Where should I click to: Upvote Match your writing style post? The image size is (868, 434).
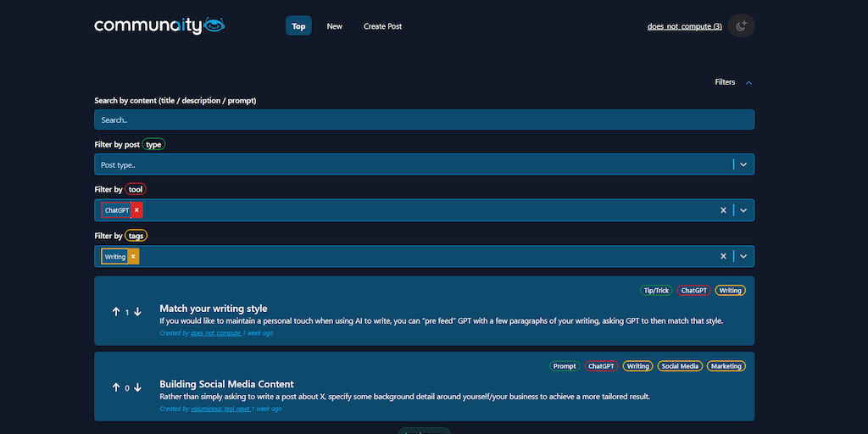(115, 312)
